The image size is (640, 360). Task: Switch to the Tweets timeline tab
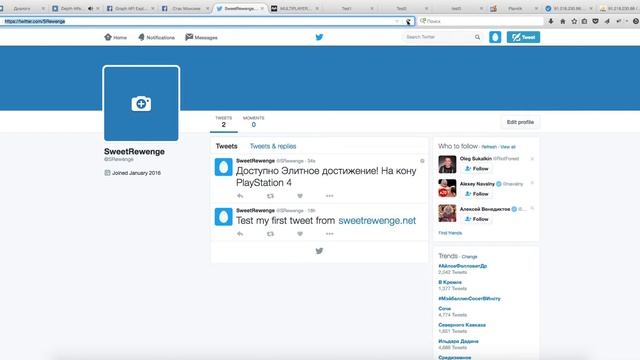pyautogui.click(x=227, y=146)
